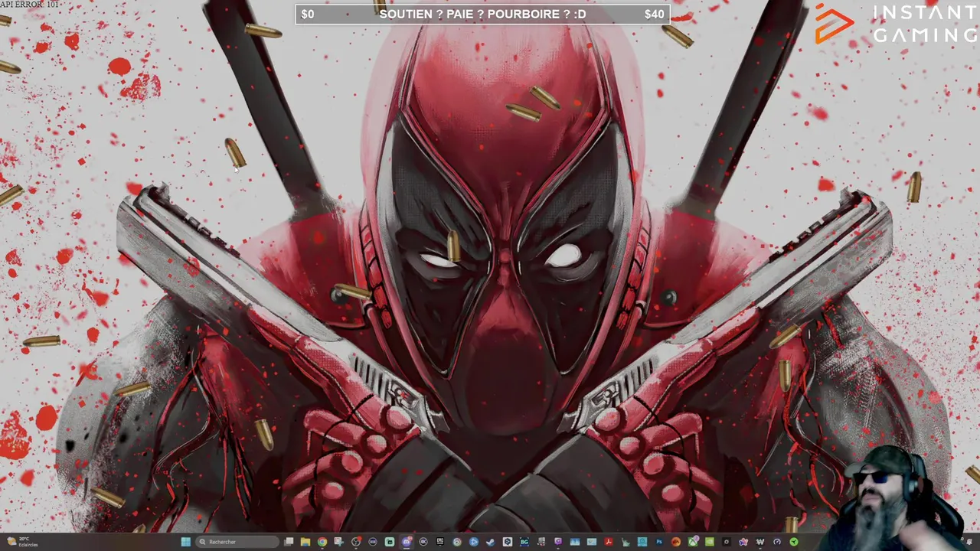980x551 pixels.
Task: Click the Instant Gaming logo overlay
Action: click(x=896, y=24)
